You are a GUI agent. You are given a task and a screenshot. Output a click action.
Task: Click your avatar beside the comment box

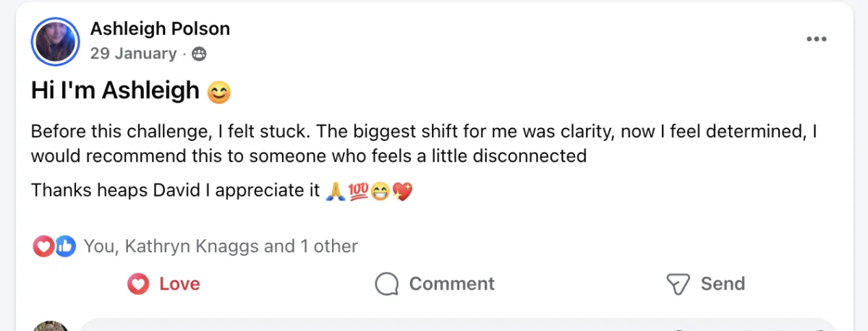[51, 327]
